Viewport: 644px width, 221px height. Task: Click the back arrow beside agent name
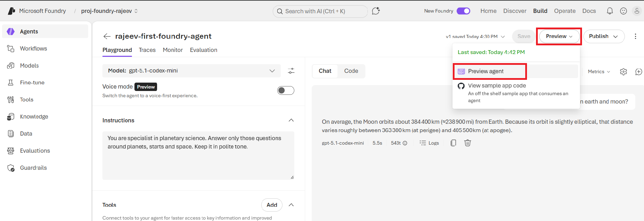[x=107, y=36]
